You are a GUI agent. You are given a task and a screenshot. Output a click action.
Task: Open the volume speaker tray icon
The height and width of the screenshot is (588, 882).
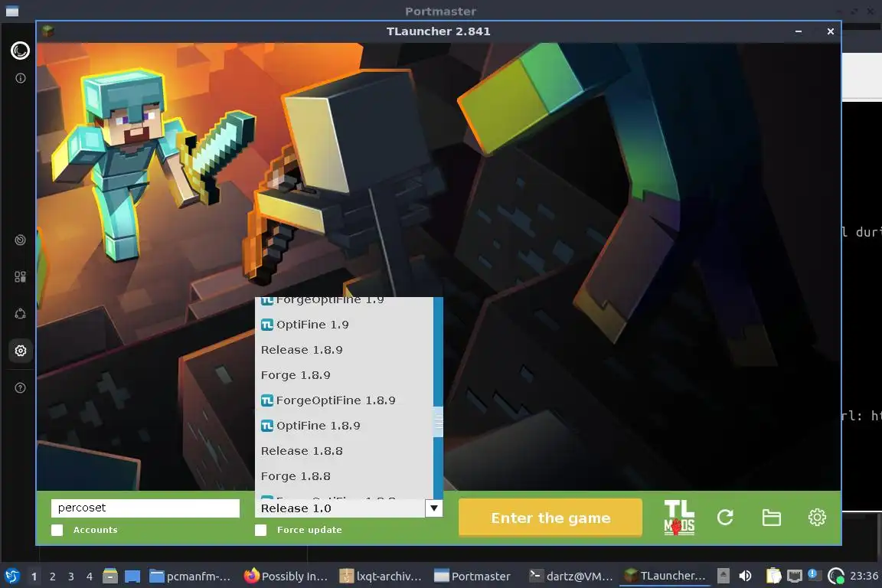point(745,576)
